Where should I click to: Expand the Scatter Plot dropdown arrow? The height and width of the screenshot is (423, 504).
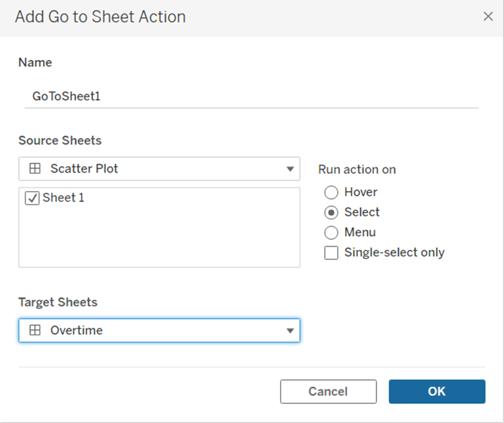tap(290, 169)
